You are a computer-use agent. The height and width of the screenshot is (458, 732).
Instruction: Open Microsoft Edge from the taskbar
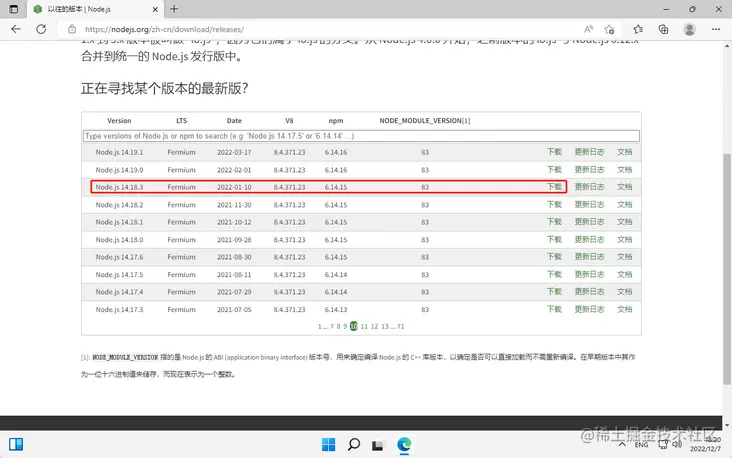[404, 444]
